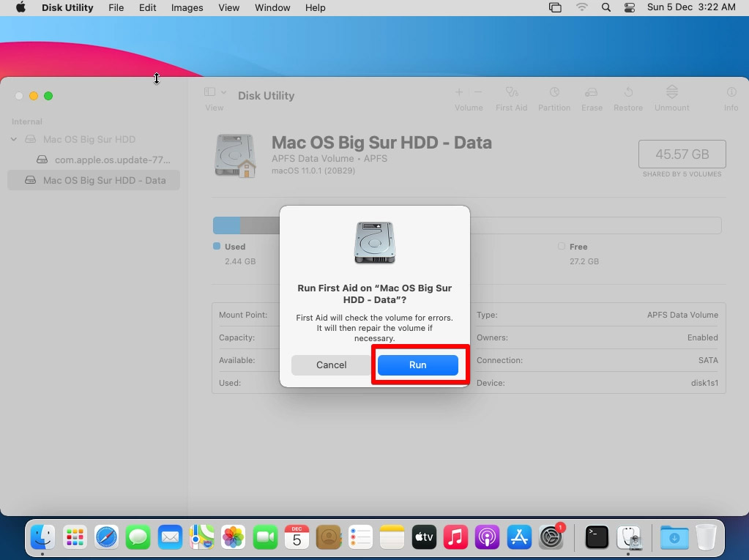749x560 pixels.
Task: Click the blue Used legend swatch
Action: (217, 247)
